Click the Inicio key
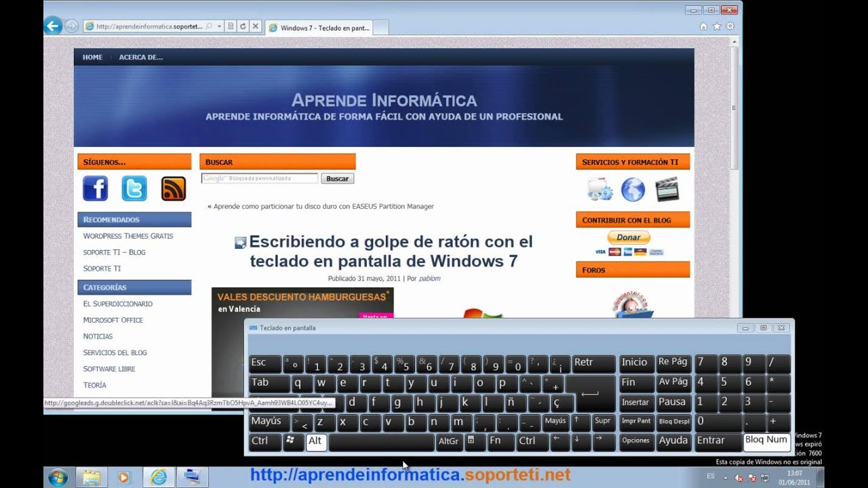 point(637,363)
